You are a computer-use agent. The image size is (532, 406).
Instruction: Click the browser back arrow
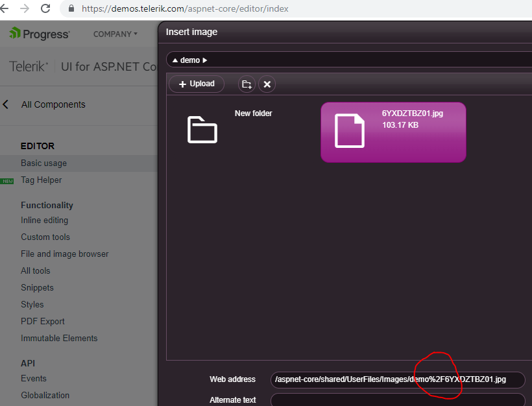point(4,8)
